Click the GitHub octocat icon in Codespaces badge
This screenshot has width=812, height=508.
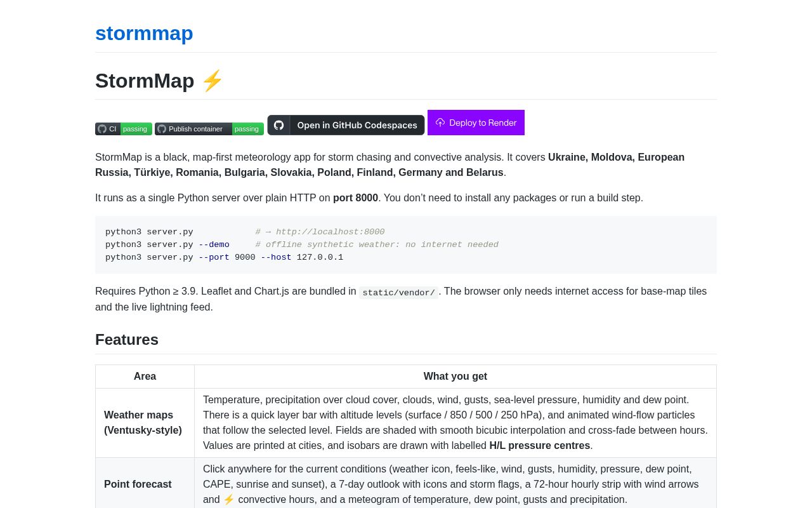(278, 125)
